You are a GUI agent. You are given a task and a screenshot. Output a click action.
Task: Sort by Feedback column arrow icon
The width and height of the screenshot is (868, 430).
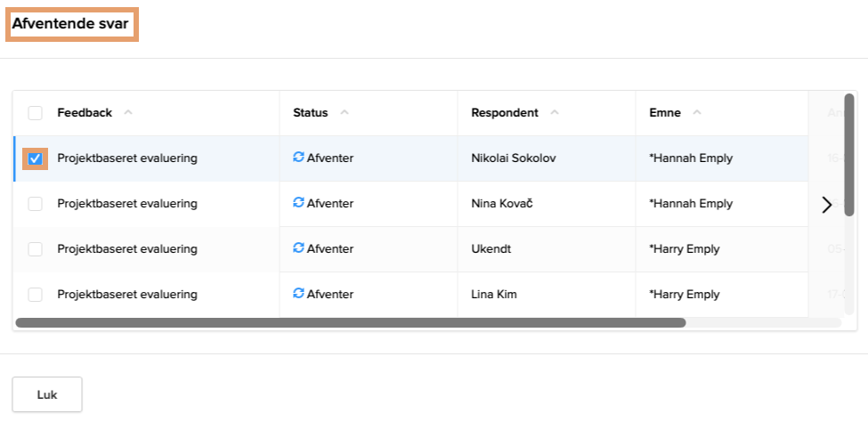(x=128, y=112)
